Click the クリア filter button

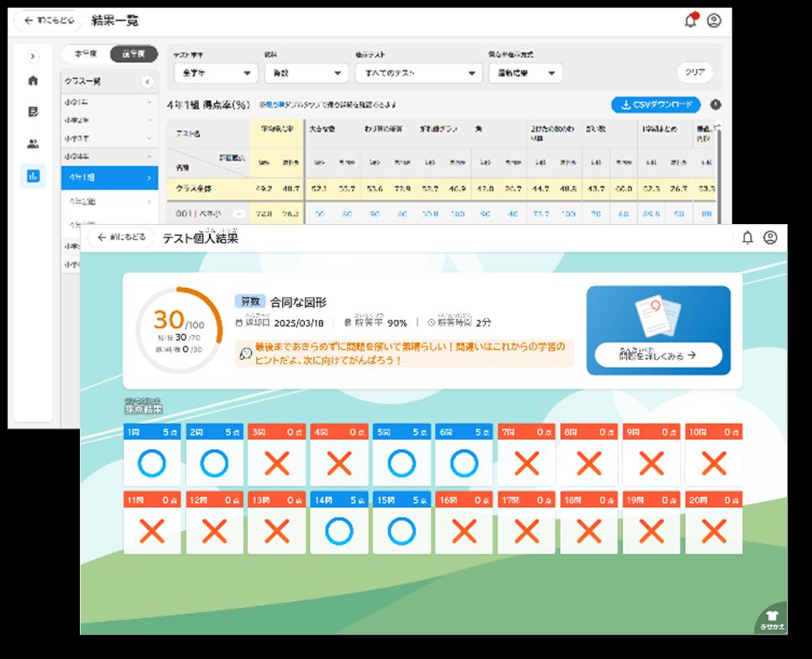[694, 73]
